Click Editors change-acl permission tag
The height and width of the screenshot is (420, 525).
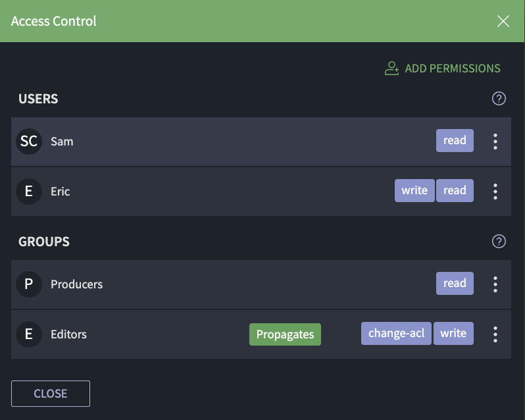(x=396, y=333)
